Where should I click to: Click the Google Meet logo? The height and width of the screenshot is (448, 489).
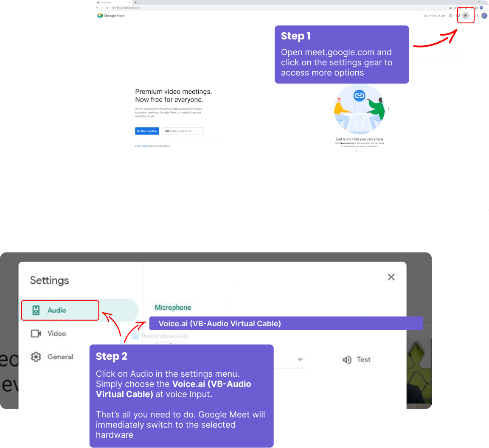click(x=111, y=16)
